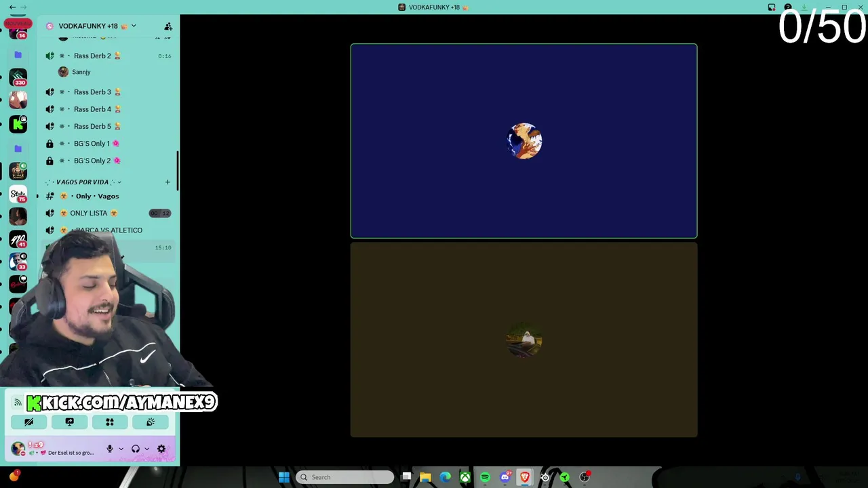Click the taskbar Search box
868x488 pixels.
[x=345, y=477]
